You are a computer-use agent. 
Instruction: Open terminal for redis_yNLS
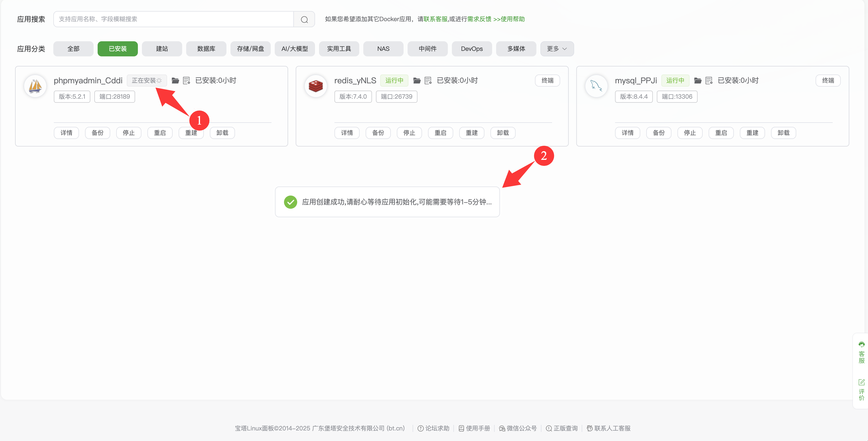(547, 81)
